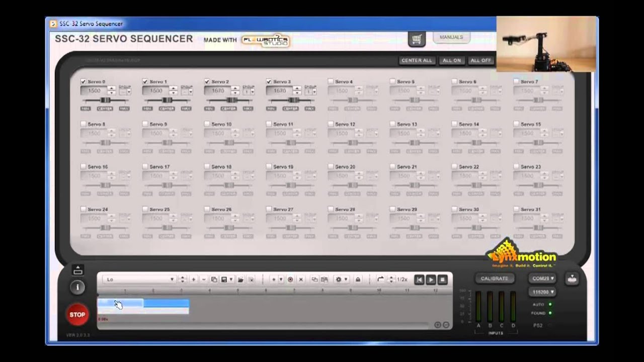Open the shopping cart store icon
This screenshot has width=644, height=362.
416,40
